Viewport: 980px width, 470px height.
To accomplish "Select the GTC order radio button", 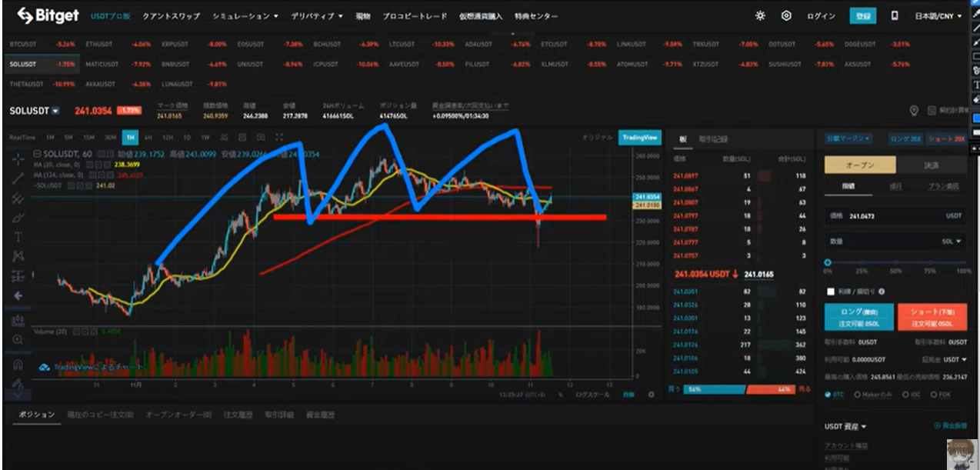I will 828,395.
